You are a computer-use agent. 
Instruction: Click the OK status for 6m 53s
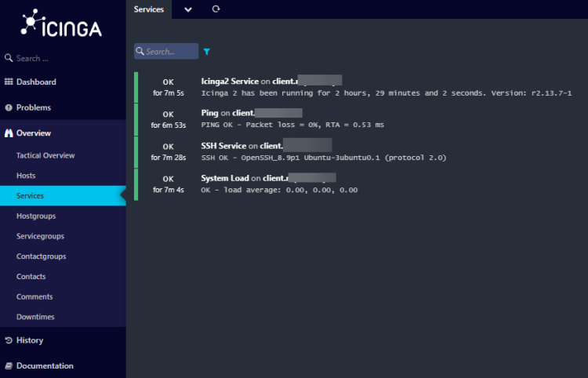pos(168,114)
